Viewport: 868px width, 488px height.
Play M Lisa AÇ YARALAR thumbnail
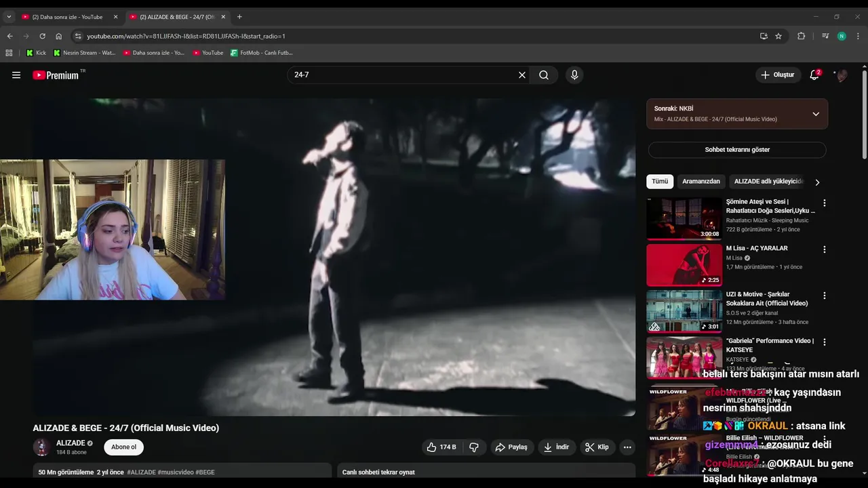(684, 265)
